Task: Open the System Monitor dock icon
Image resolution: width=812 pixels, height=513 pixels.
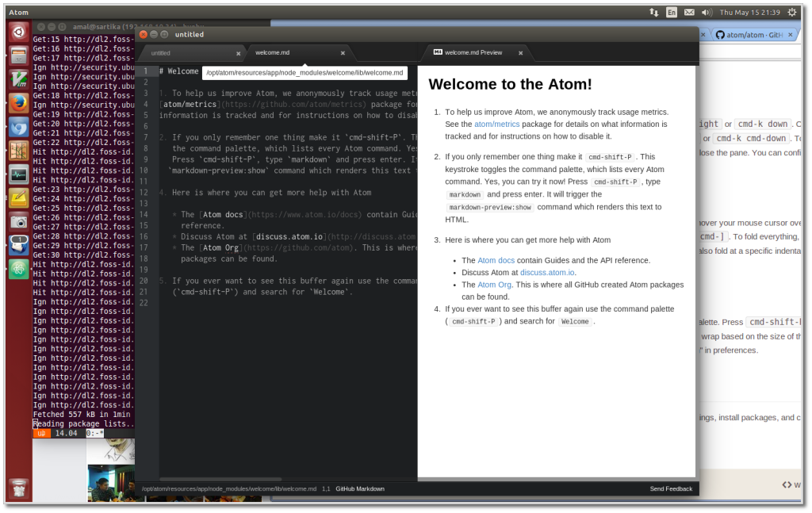Action: click(x=19, y=174)
